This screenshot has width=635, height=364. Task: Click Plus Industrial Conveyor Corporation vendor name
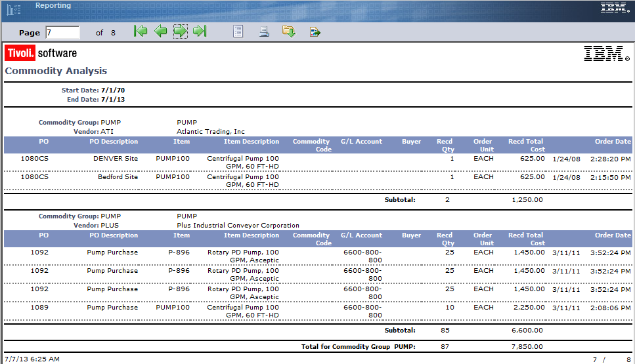(238, 225)
